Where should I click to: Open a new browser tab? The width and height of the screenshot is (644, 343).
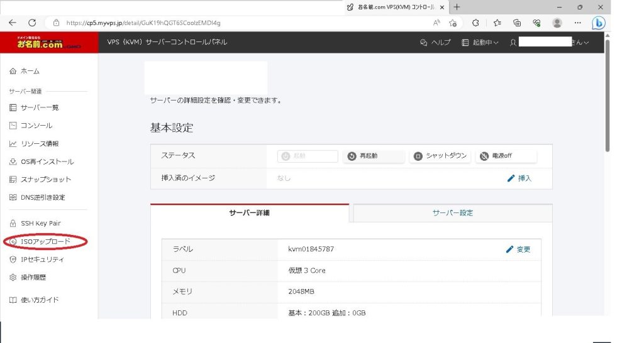pos(457,7)
